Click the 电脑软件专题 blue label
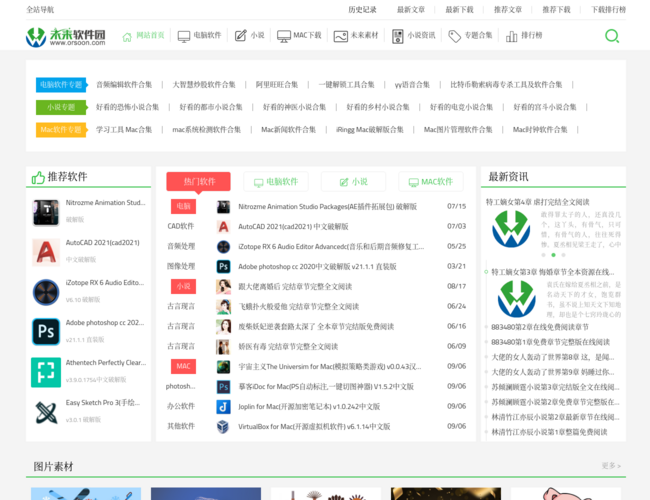The width and height of the screenshot is (650, 500). pos(61,85)
